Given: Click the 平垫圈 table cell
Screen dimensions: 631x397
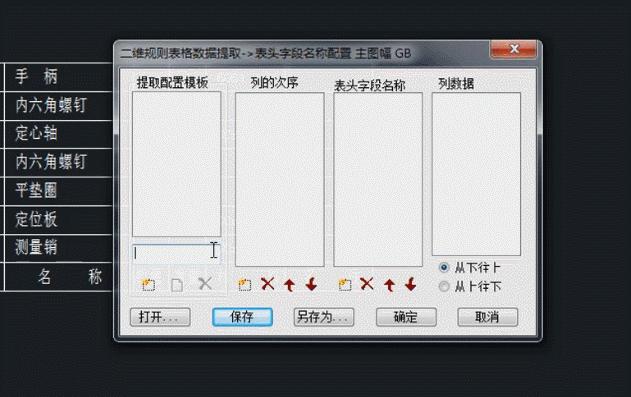Looking at the screenshot, I should click(x=58, y=191).
